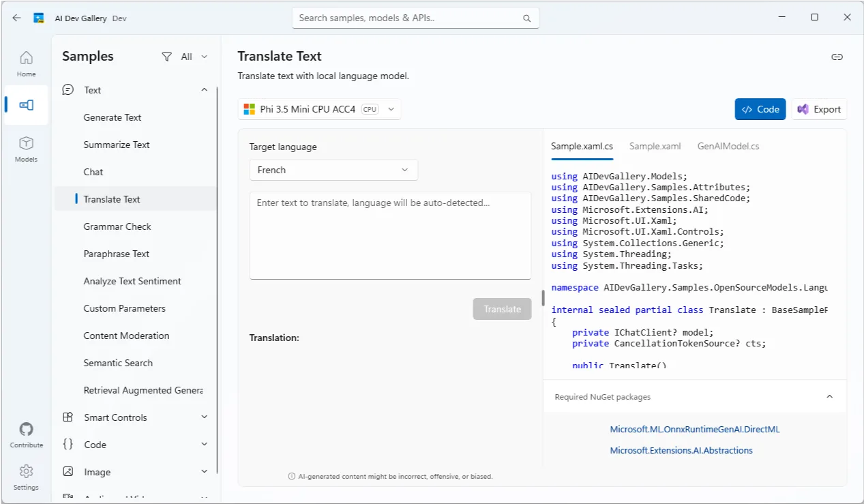Screen dimensions: 864x504
Task: Open the Microsoft.ML.OnnxRuntimeGenAI.DirectML package link
Action: [x=694, y=430]
